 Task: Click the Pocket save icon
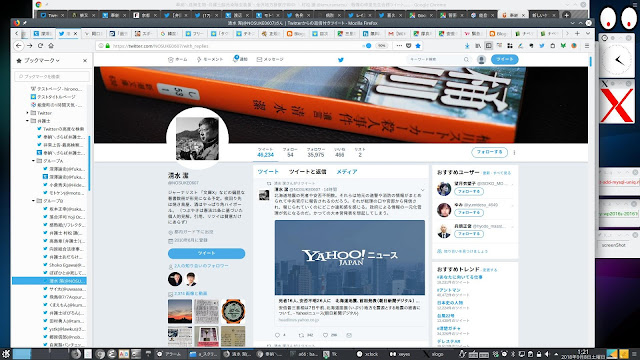[409, 46]
